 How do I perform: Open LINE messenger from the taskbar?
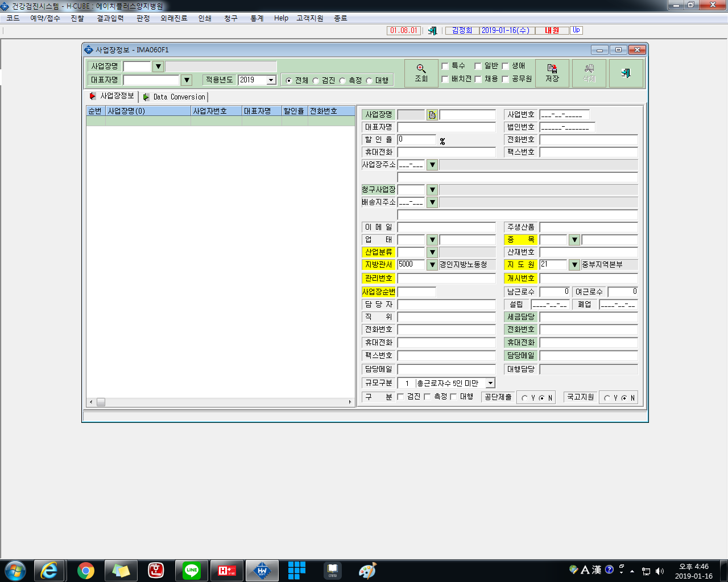pyautogui.click(x=192, y=571)
